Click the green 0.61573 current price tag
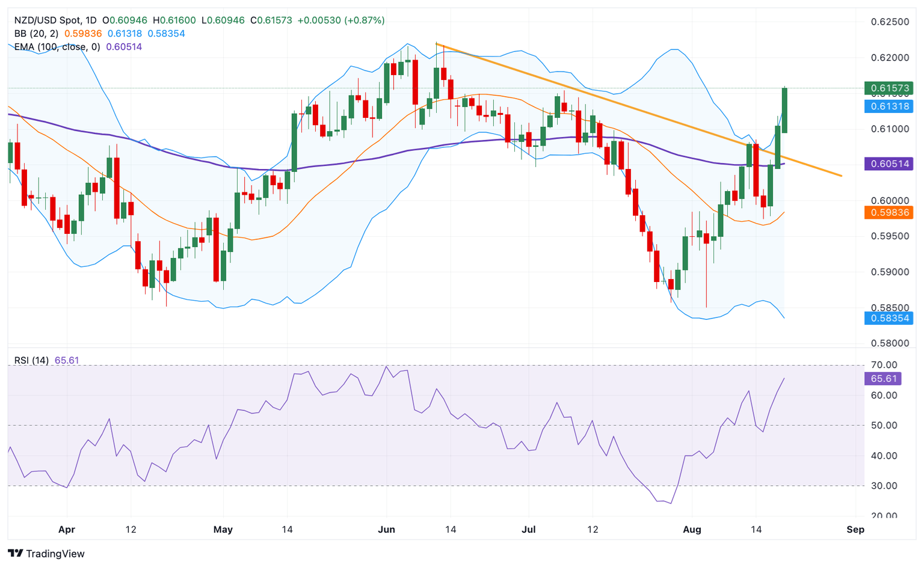924x567 pixels. pyautogui.click(x=889, y=88)
